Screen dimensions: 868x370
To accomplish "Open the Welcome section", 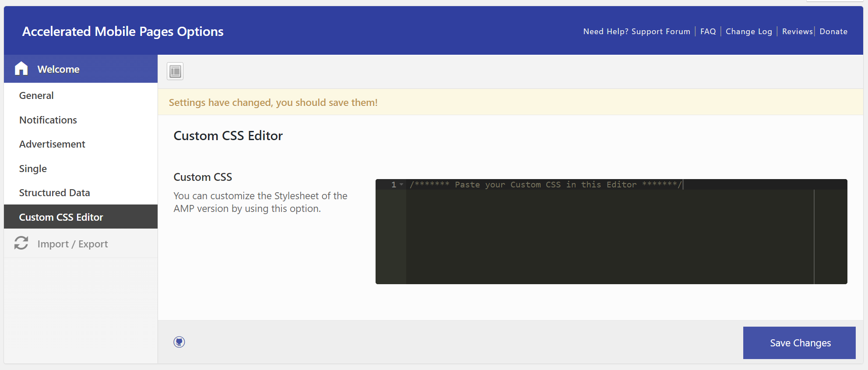I will pos(81,69).
